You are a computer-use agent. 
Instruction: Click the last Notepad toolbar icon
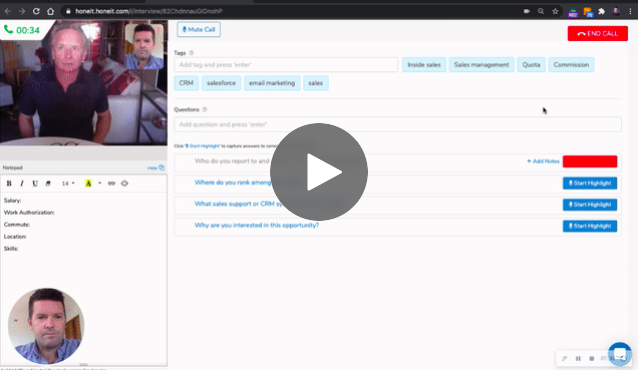click(x=125, y=184)
